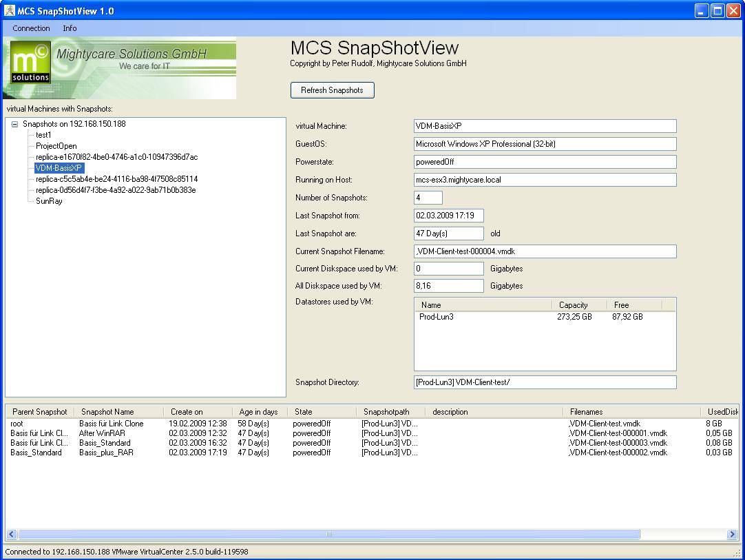Click the Current Diskspace used by VM field
The image size is (745, 560).
click(448, 269)
